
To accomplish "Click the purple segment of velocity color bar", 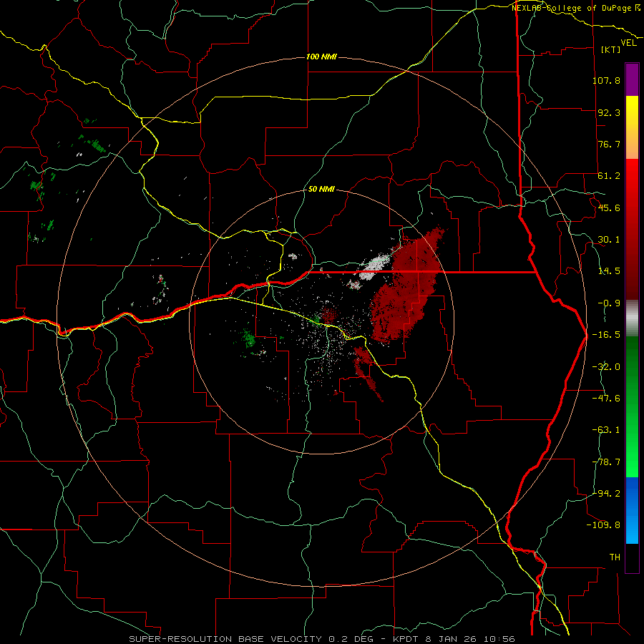I will click(632, 79).
